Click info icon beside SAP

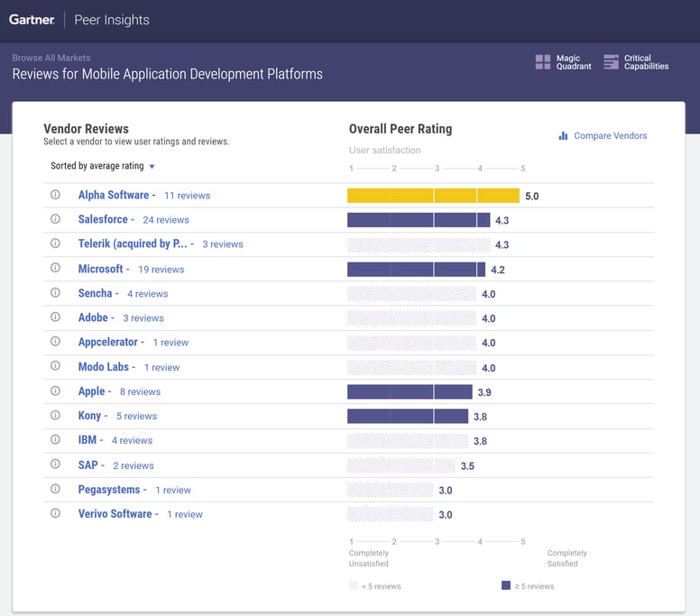coord(55,464)
